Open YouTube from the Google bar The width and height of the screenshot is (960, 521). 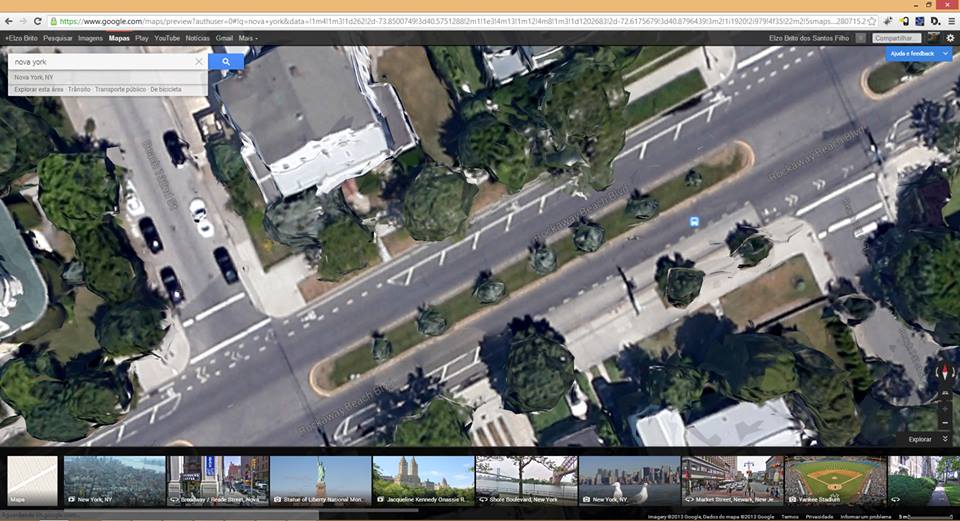click(x=167, y=38)
